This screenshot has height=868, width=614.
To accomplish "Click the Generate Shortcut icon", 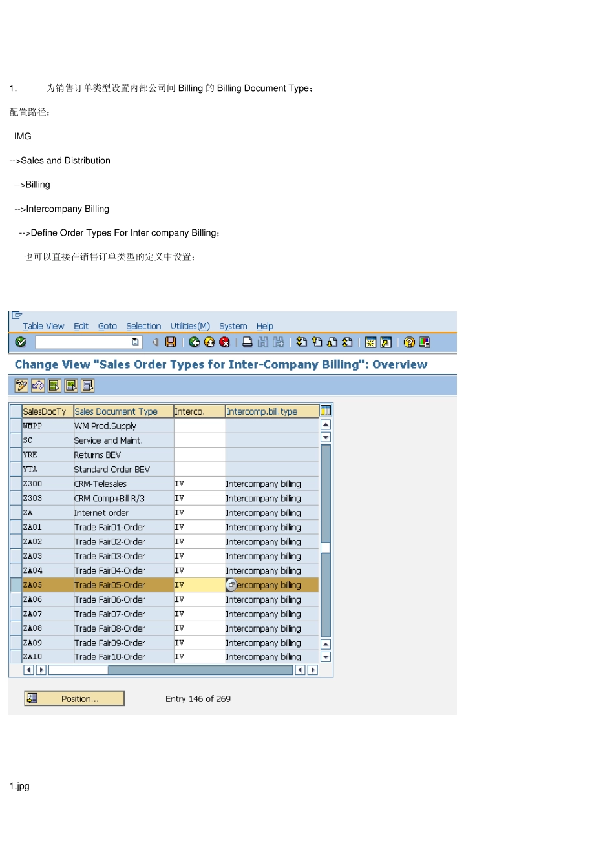I will coord(386,342).
